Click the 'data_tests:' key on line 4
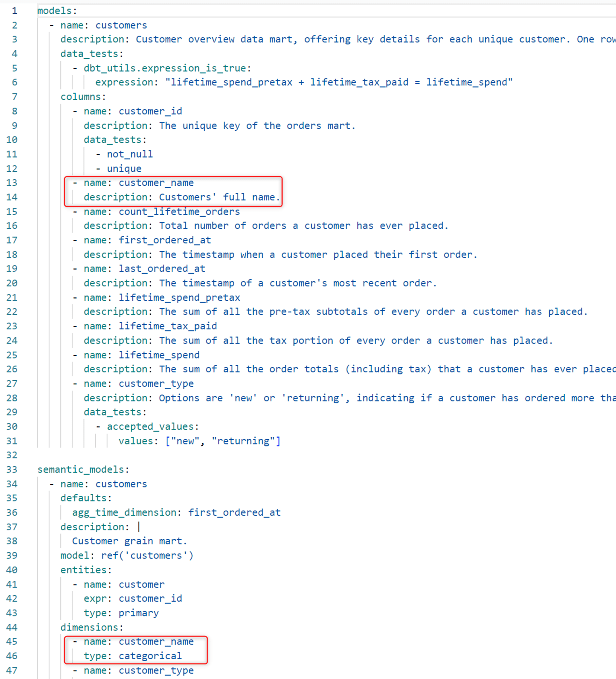This screenshot has height=679, width=616. [x=92, y=54]
